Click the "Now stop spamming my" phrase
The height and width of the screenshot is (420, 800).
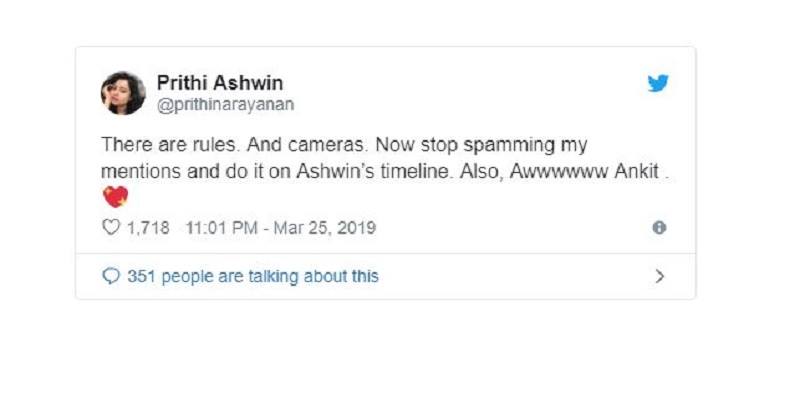[481, 145]
